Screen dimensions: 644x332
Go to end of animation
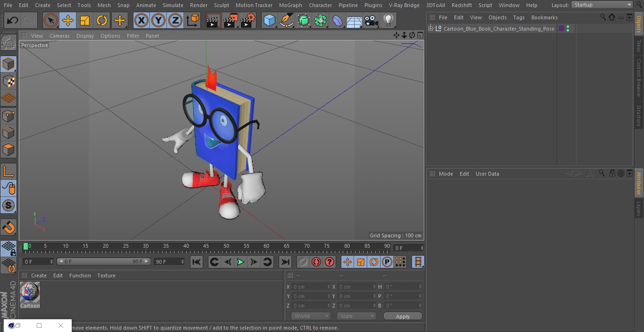pyautogui.click(x=285, y=262)
